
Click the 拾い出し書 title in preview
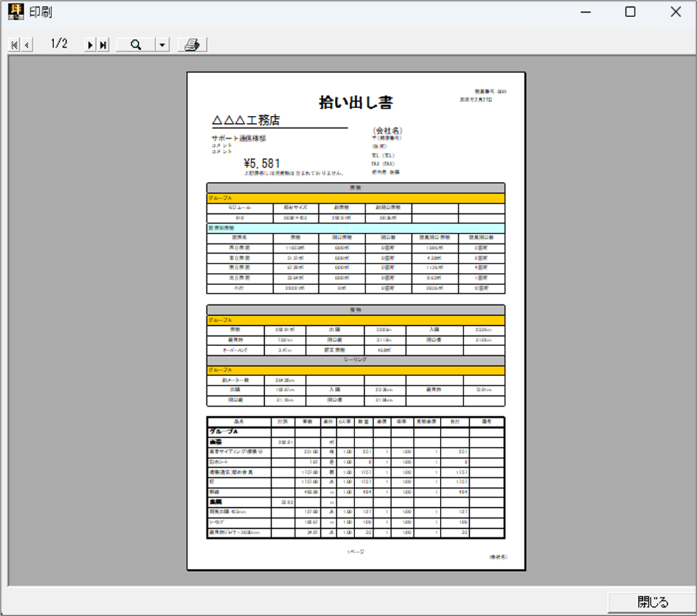355,102
